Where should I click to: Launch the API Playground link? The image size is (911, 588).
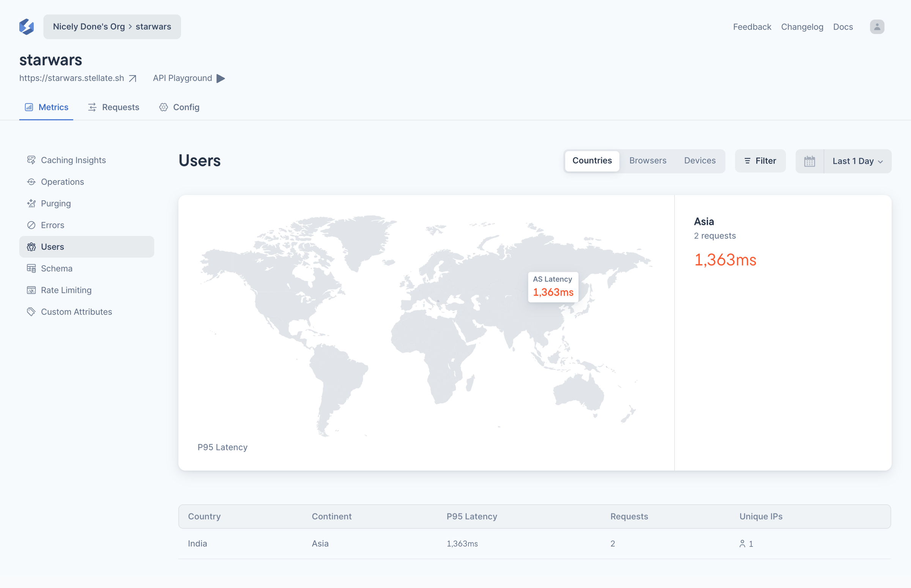(183, 78)
